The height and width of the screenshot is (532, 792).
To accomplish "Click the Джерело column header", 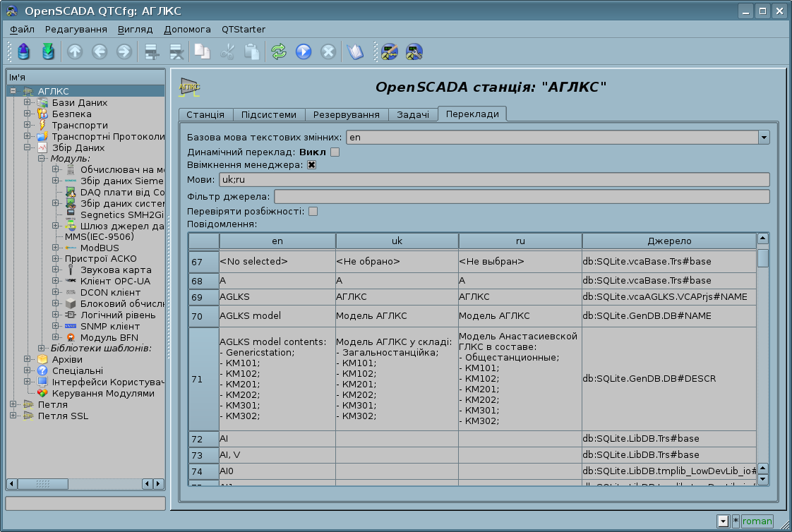I will click(x=669, y=241).
